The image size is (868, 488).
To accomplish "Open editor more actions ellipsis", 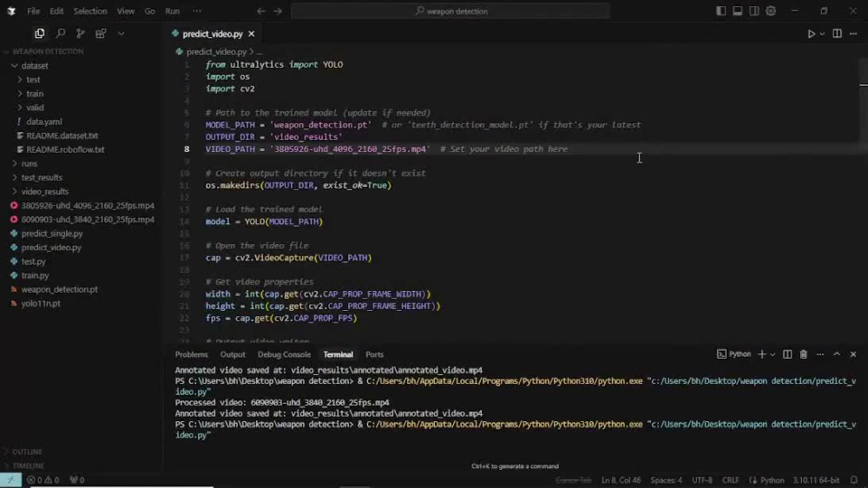I will pos(853,34).
